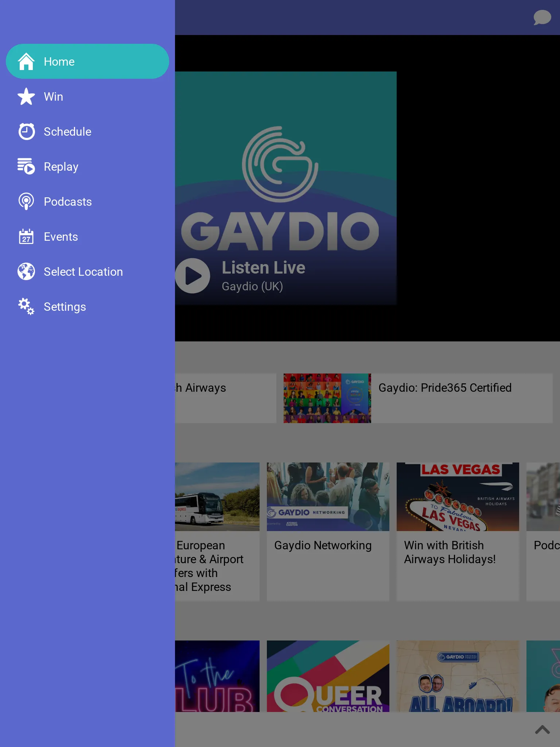Screen dimensions: 560x747
Task: Click the Home house icon
Action: 26,61
